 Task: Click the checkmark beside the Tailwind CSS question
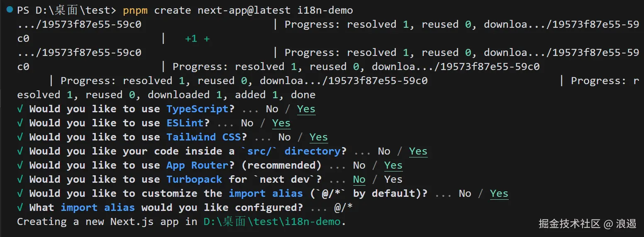[20, 137]
